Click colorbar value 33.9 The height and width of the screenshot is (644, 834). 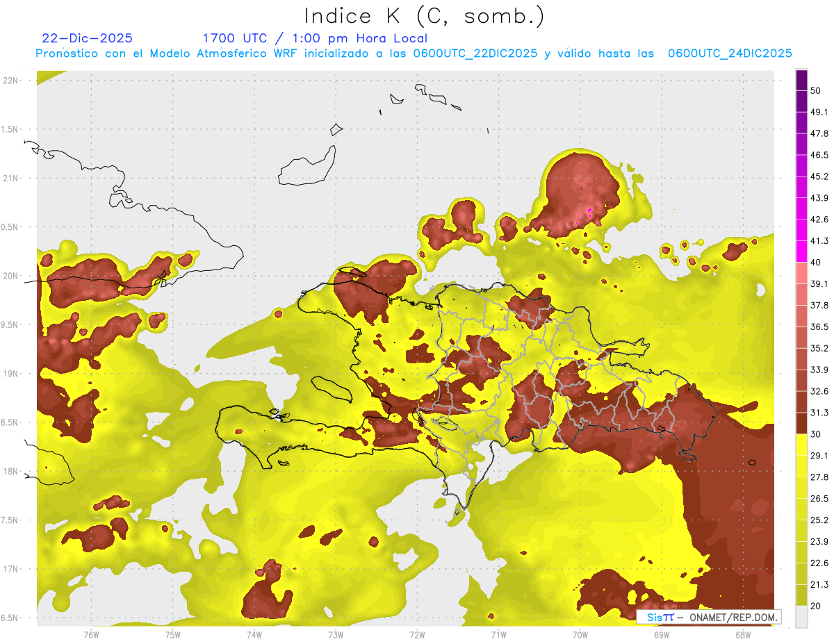[819, 370]
